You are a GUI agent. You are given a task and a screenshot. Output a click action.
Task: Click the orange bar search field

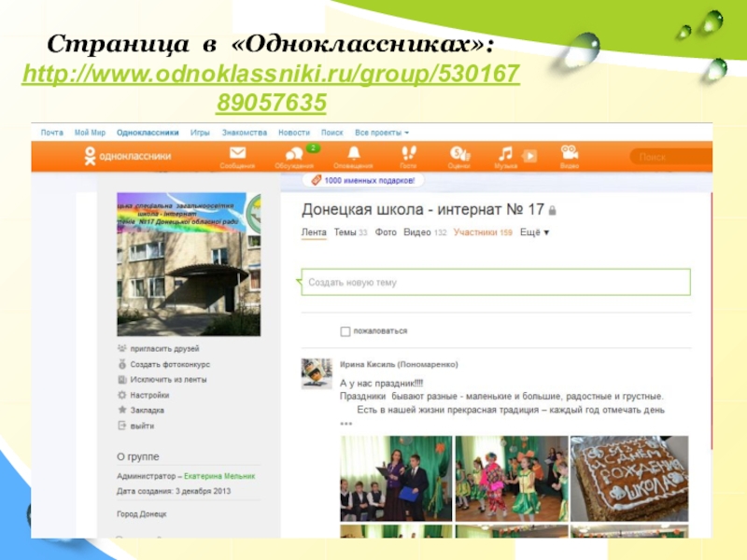point(670,157)
